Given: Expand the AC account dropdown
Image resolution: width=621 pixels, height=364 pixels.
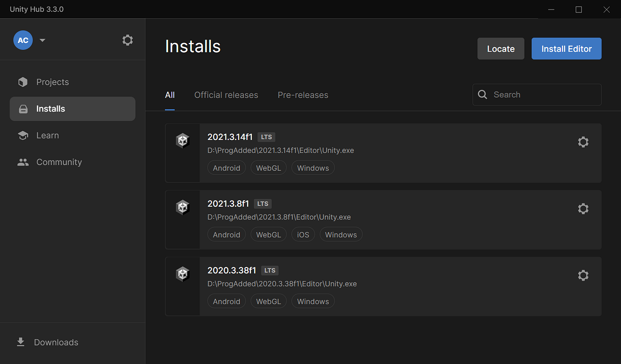Looking at the screenshot, I should point(42,40).
